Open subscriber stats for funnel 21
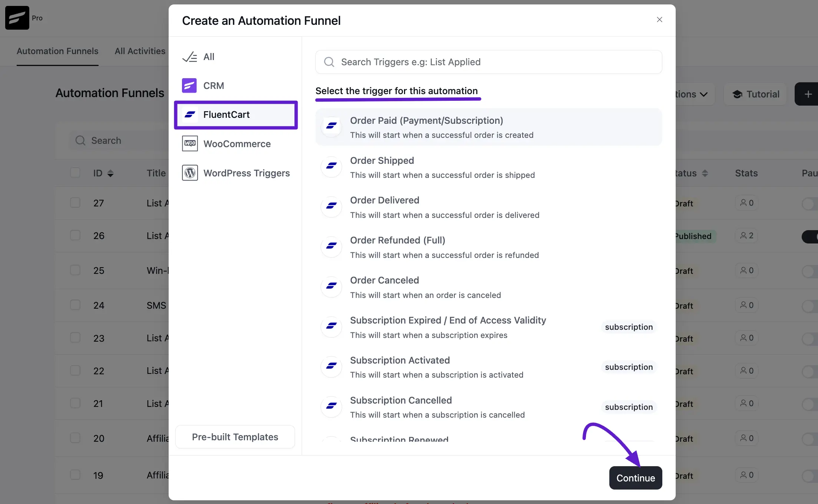Screen dimensions: 818x504 pyautogui.click(x=746, y=403)
